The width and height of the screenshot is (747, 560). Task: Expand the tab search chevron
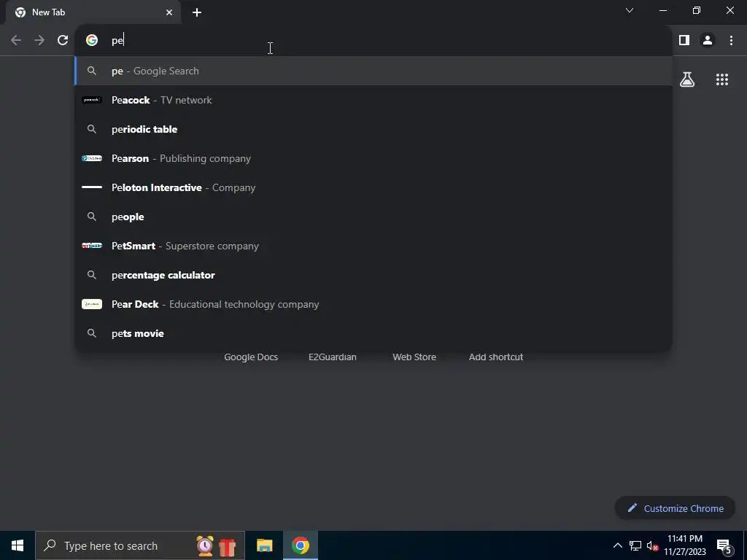(x=630, y=10)
